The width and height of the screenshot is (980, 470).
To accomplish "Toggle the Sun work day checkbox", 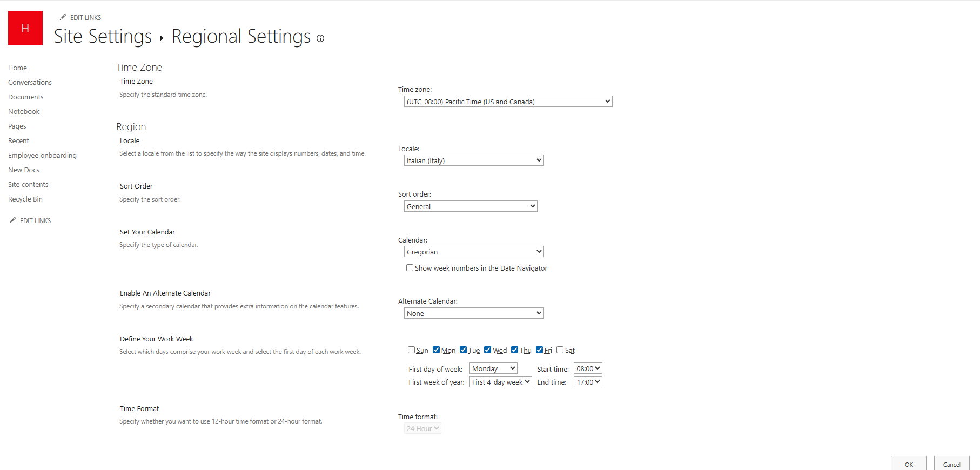I will tap(411, 350).
